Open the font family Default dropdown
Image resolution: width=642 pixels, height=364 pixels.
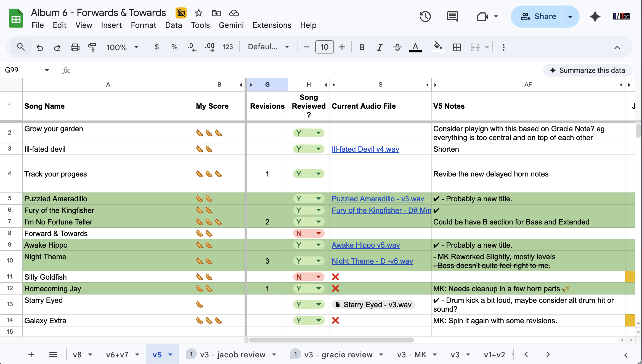pyautogui.click(x=268, y=47)
